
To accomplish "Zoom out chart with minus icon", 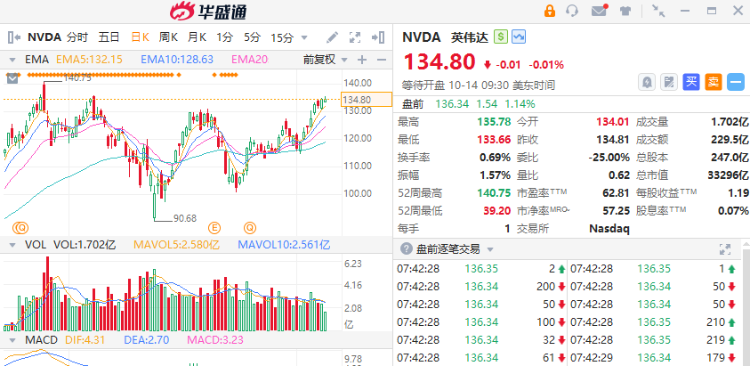I will 381,60.
